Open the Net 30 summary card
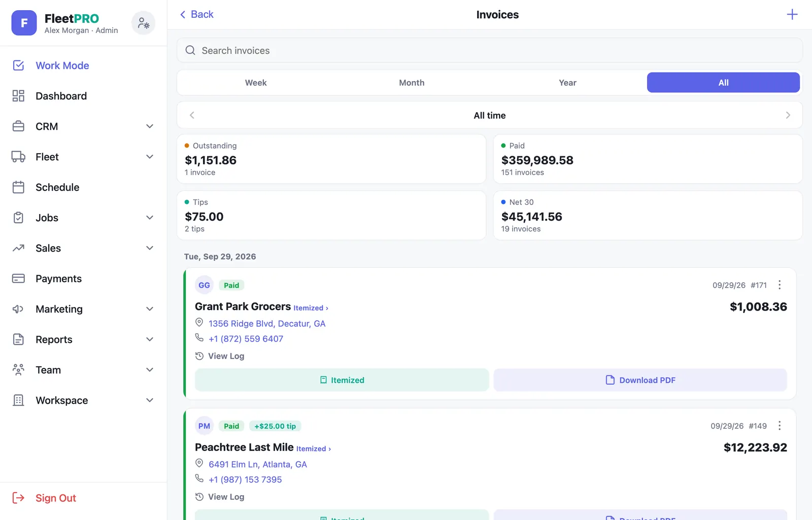The image size is (812, 520). (x=648, y=215)
